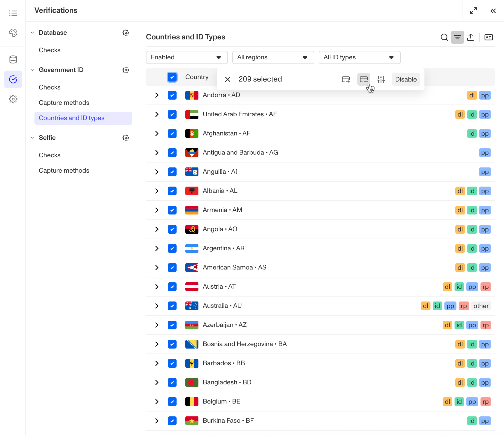
Task: Open the Enabled status dropdown
Action: pyautogui.click(x=187, y=57)
